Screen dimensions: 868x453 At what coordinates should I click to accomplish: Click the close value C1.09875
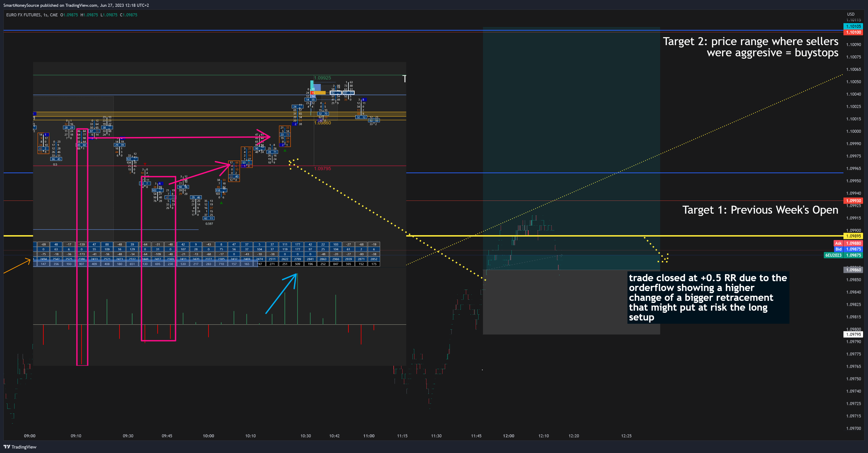[x=129, y=15]
